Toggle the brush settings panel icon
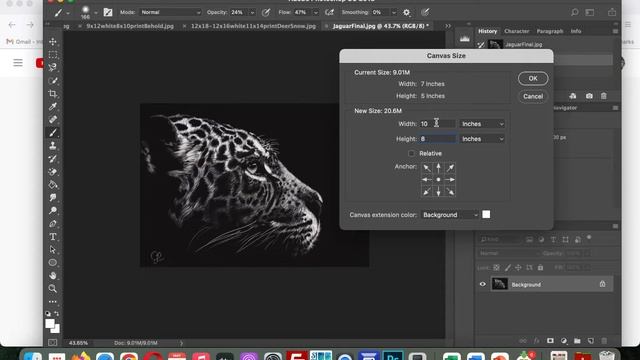Image resolution: width=640 pixels, height=360 pixels. [108, 13]
